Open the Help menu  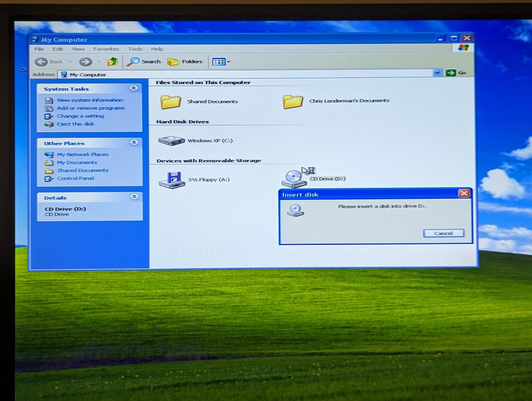click(157, 49)
